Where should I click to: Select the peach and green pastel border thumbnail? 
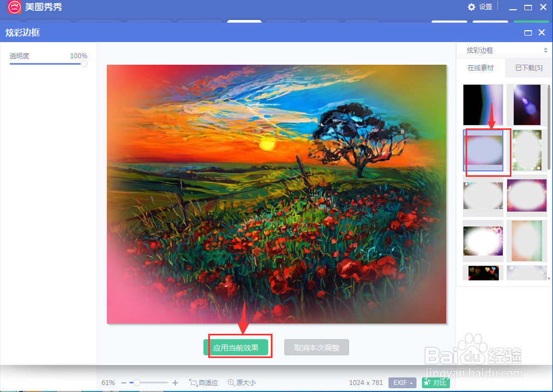point(527,241)
